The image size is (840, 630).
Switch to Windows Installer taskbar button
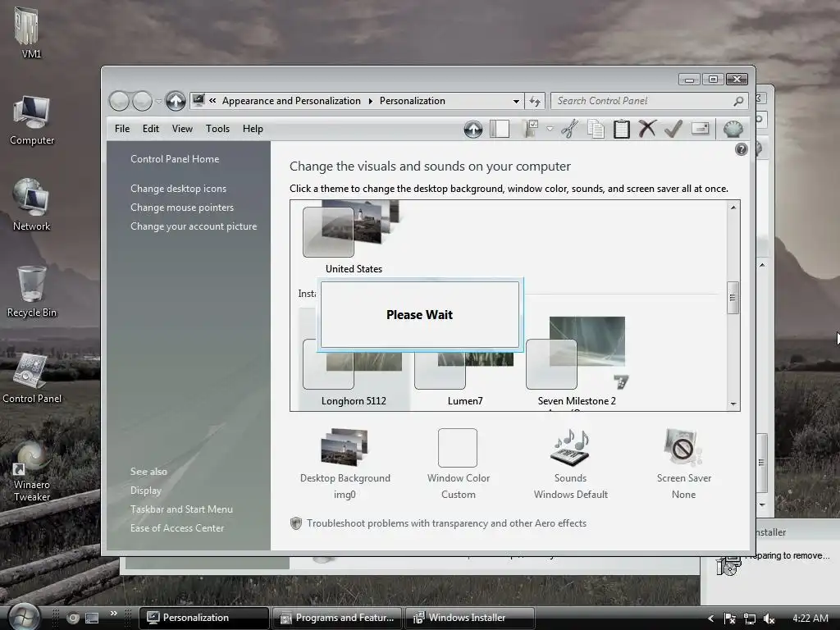[469, 618]
